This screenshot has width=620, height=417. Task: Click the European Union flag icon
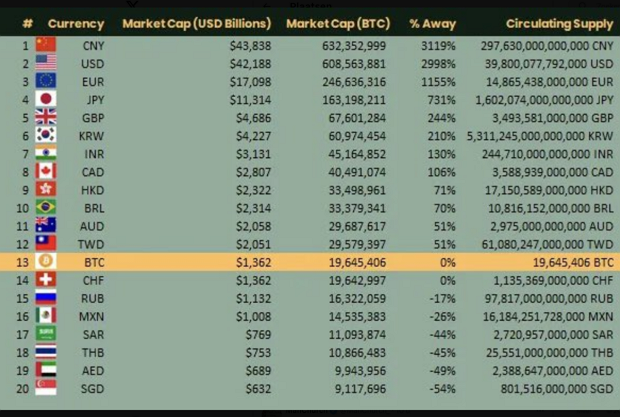(45, 81)
